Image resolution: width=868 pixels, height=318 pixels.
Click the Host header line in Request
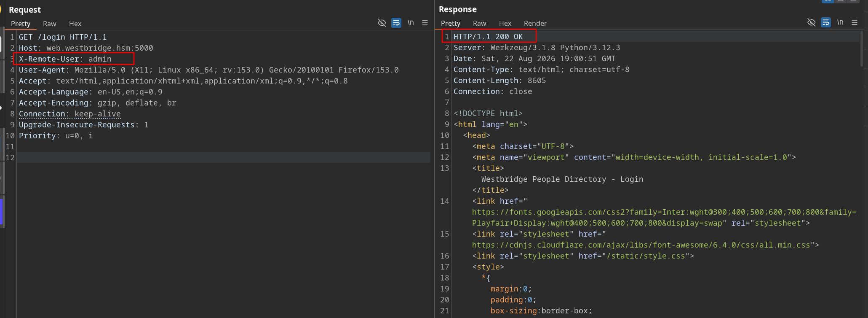[86, 48]
